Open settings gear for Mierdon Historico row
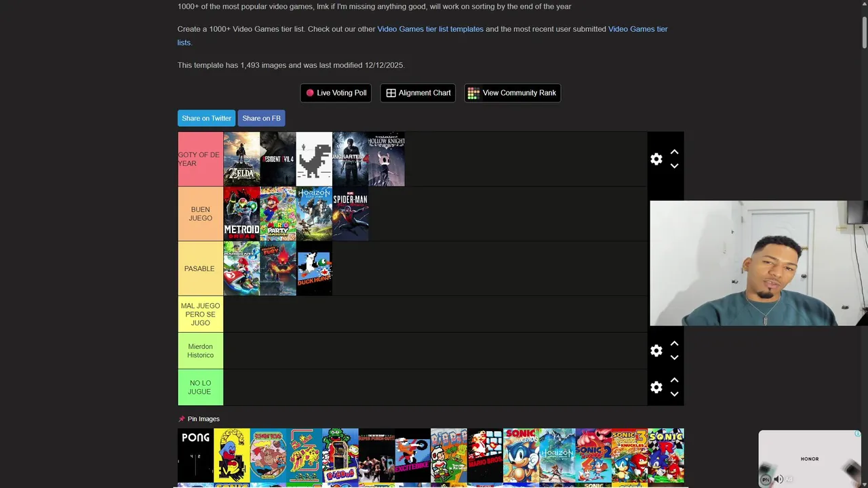 point(656,350)
